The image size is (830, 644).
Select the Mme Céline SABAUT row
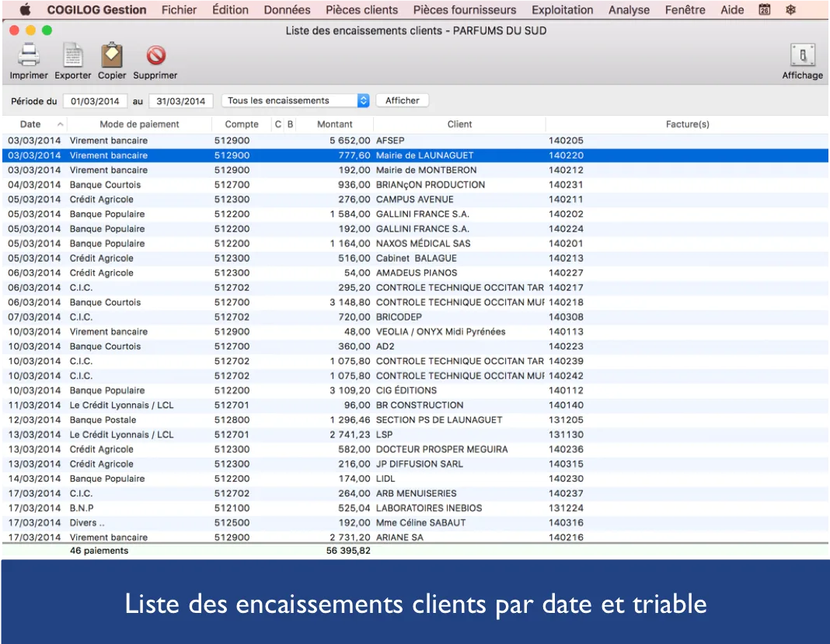[415, 523]
